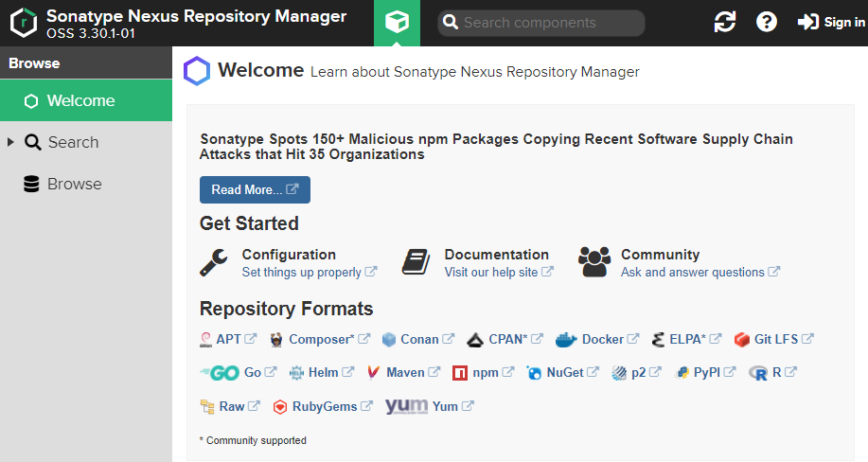The height and width of the screenshot is (462, 868).
Task: Click the Conan blue cube icon
Action: click(x=389, y=340)
